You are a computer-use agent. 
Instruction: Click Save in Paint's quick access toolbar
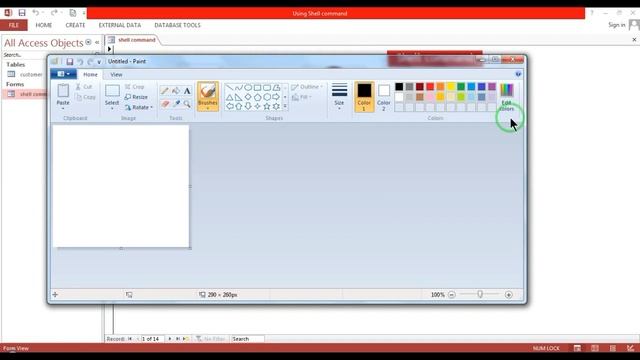[x=70, y=62]
